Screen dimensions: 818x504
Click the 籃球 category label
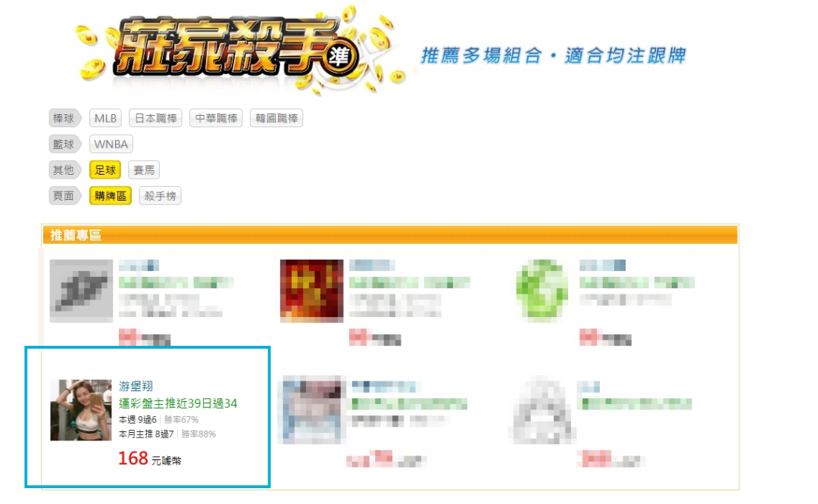pyautogui.click(x=64, y=145)
